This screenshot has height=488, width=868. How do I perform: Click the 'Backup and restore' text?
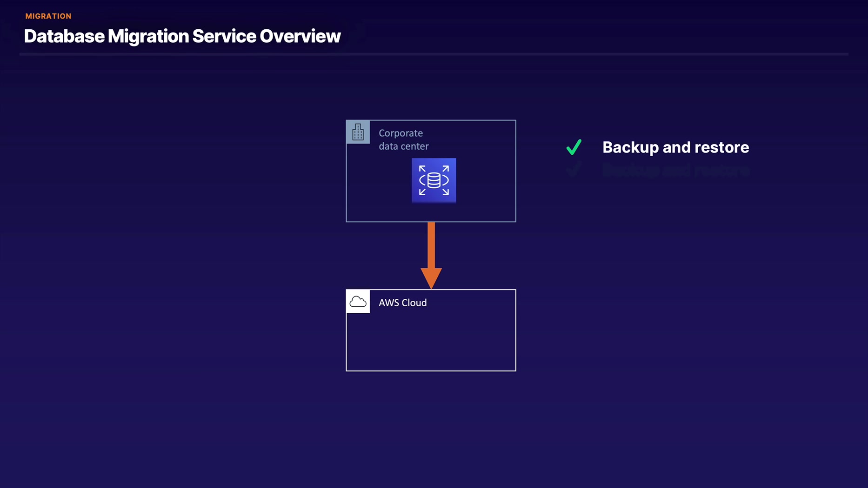[x=675, y=147]
